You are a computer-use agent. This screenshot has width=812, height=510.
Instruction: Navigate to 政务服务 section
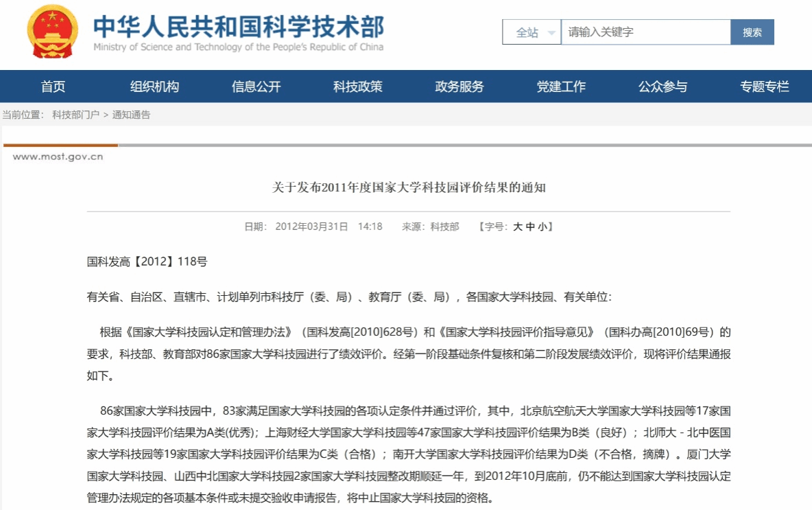tap(459, 86)
